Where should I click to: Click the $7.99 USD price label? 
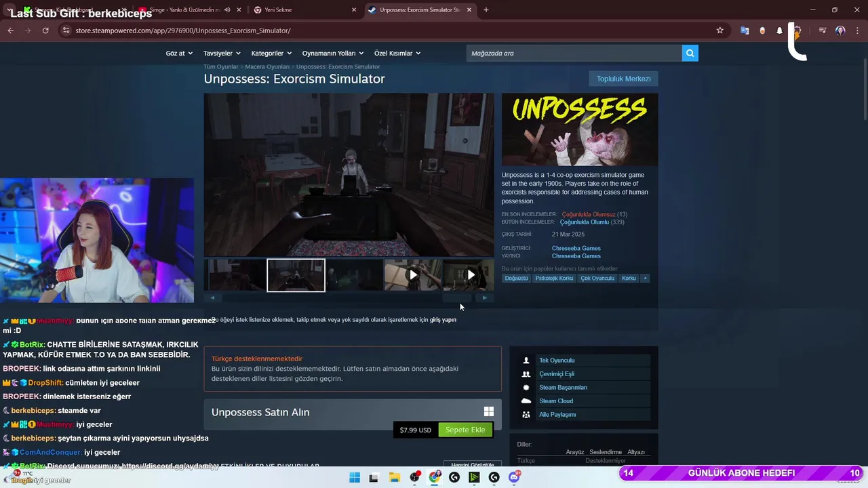415,430
